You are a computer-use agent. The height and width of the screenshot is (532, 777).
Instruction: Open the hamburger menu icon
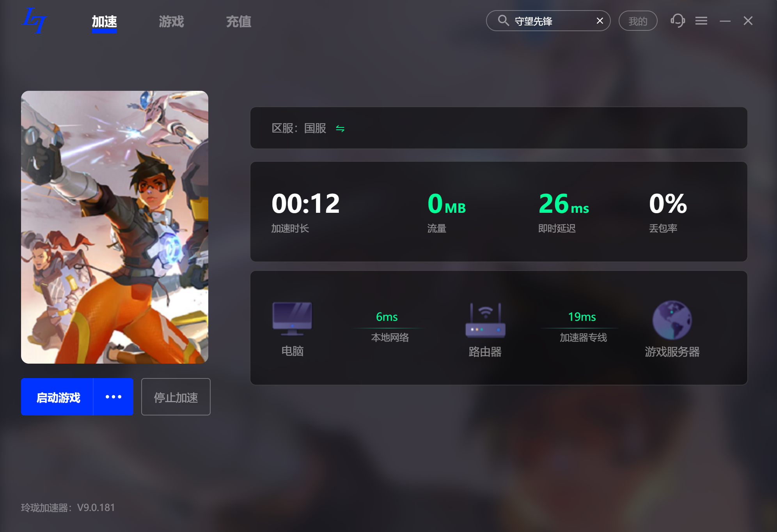click(x=701, y=21)
